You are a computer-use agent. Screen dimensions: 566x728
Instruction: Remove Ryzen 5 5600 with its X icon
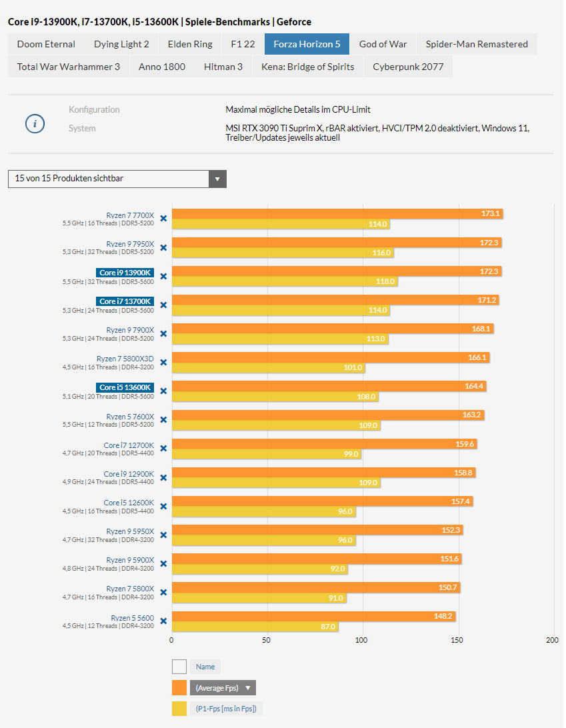[x=163, y=621]
